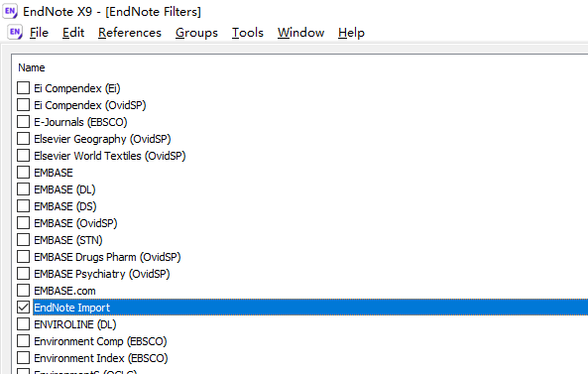The height and width of the screenshot is (374, 588).
Task: Open the References menu
Action: click(130, 33)
